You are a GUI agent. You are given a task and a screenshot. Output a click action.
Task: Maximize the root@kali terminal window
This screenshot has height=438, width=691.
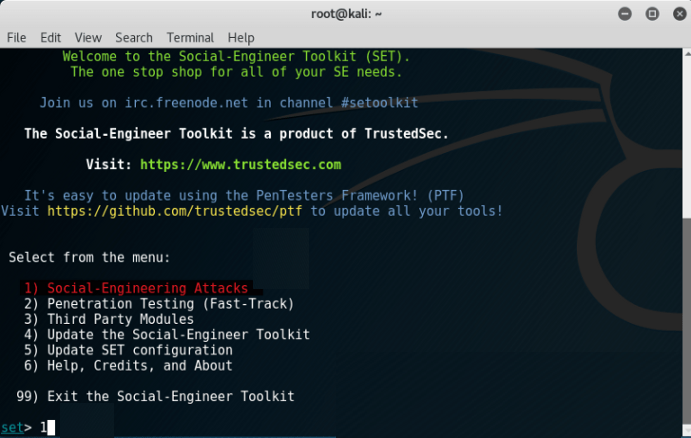click(652, 14)
